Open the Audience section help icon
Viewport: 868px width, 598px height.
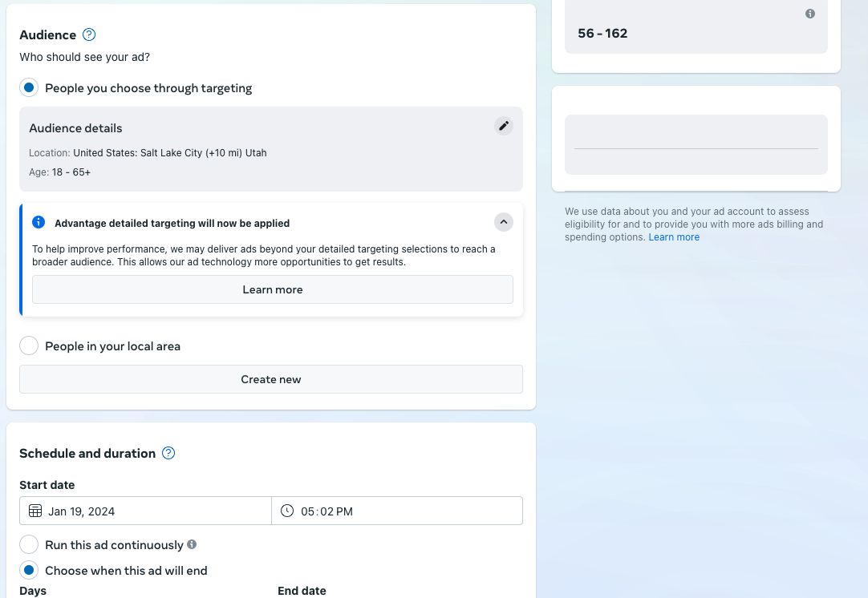click(89, 34)
